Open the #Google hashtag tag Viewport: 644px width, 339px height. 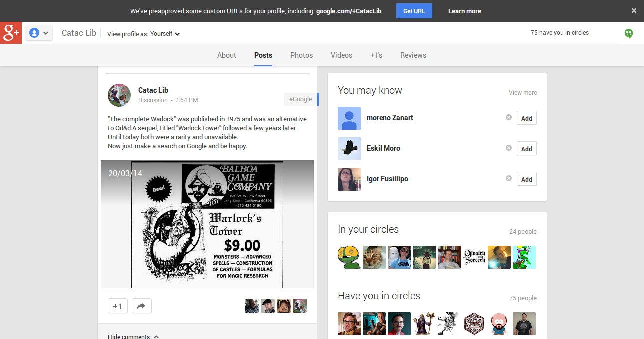pos(301,99)
